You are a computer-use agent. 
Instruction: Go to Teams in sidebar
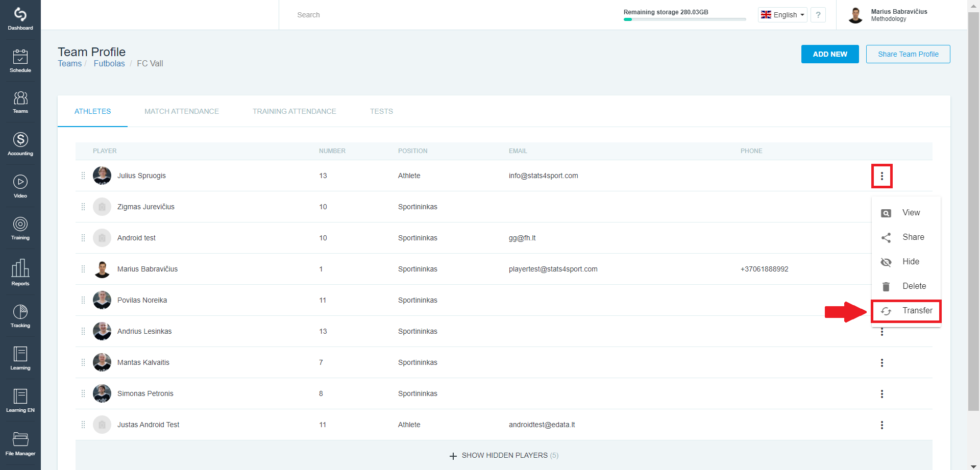pos(20,102)
